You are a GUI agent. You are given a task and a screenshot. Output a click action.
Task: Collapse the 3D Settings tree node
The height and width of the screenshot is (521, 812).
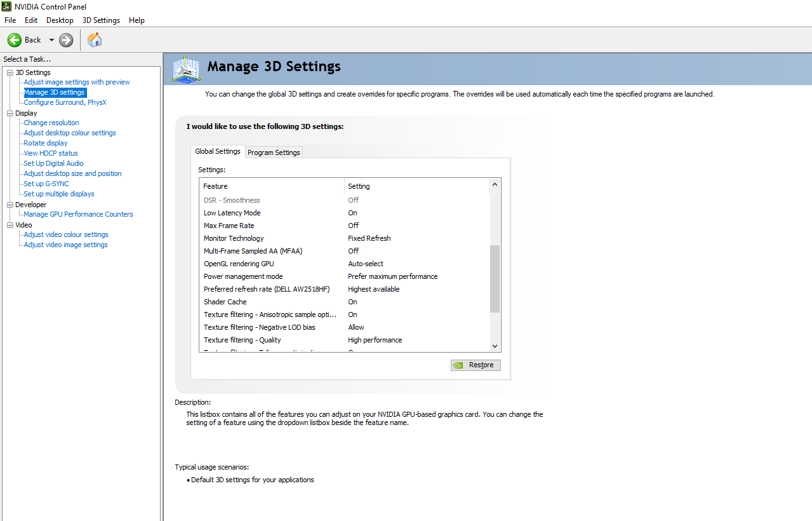pyautogui.click(x=10, y=72)
